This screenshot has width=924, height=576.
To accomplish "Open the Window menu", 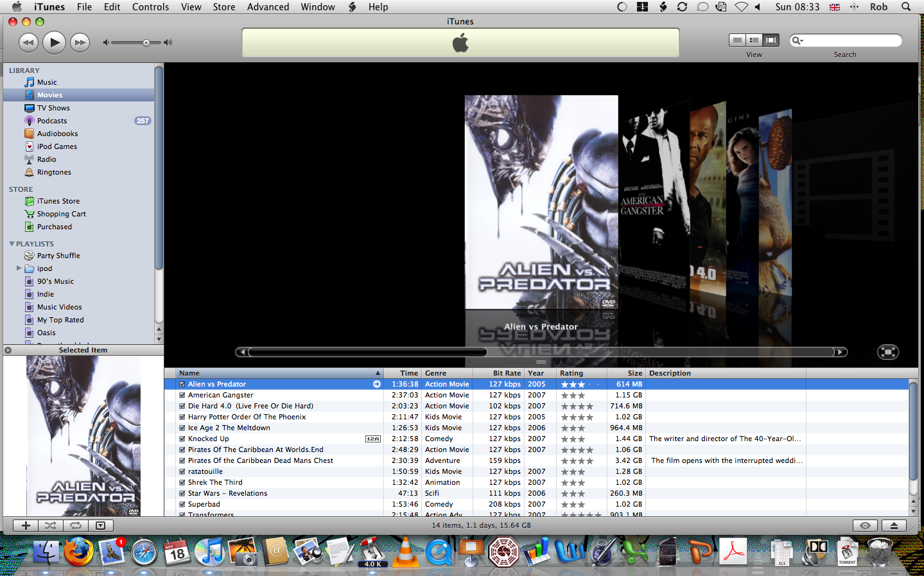I will [318, 7].
